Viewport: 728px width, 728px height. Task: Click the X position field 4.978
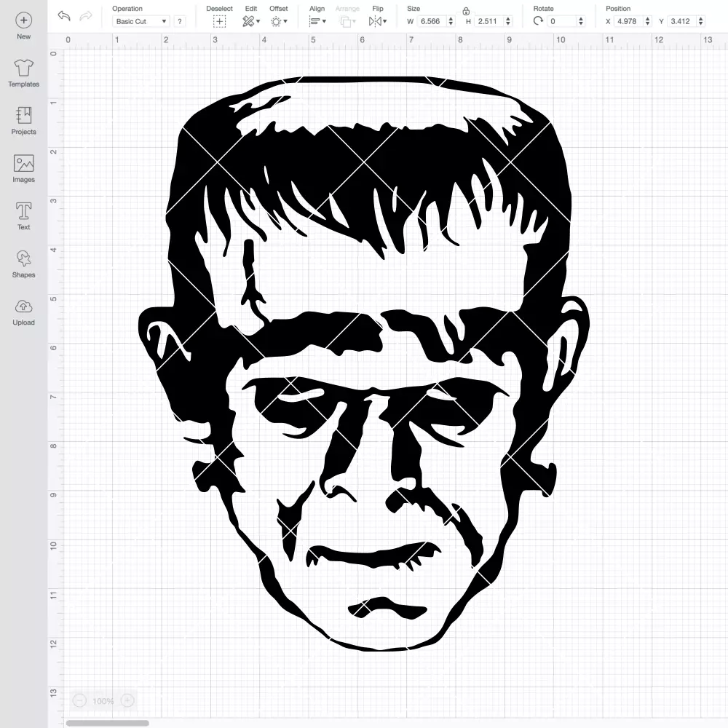coord(628,21)
